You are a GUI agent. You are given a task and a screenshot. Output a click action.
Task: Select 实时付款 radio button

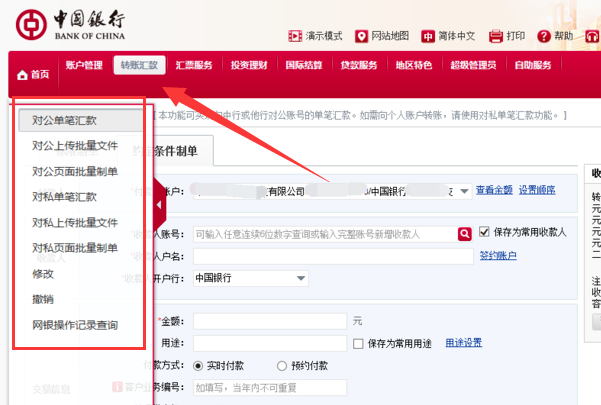click(198, 365)
